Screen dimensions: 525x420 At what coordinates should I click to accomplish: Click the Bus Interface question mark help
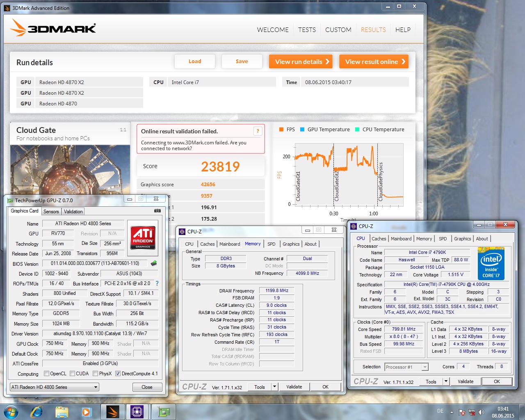pyautogui.click(x=157, y=283)
